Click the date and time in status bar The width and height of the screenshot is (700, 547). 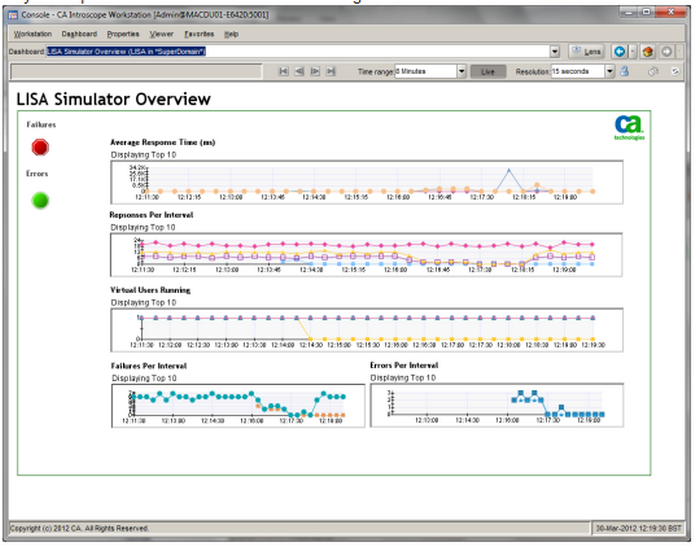click(638, 528)
